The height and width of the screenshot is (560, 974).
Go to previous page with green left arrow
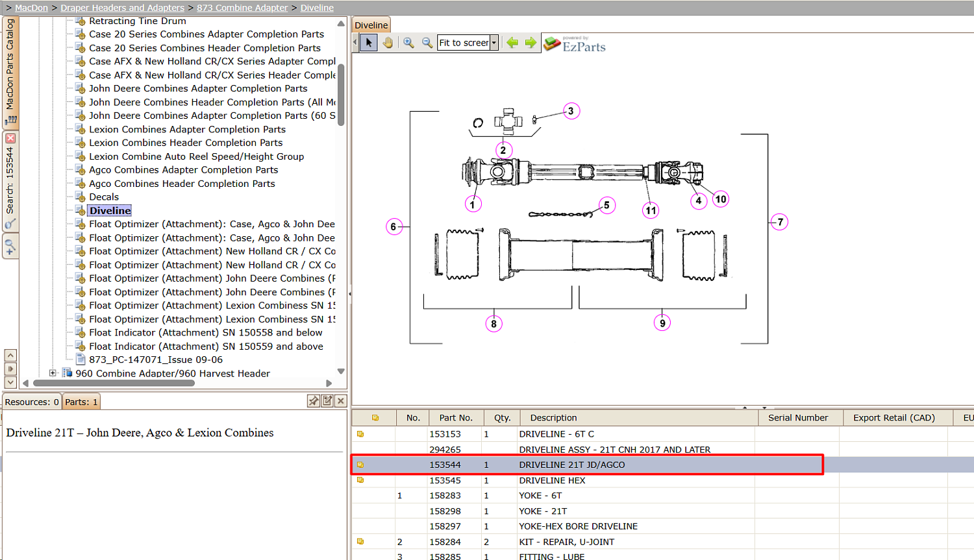coord(512,43)
